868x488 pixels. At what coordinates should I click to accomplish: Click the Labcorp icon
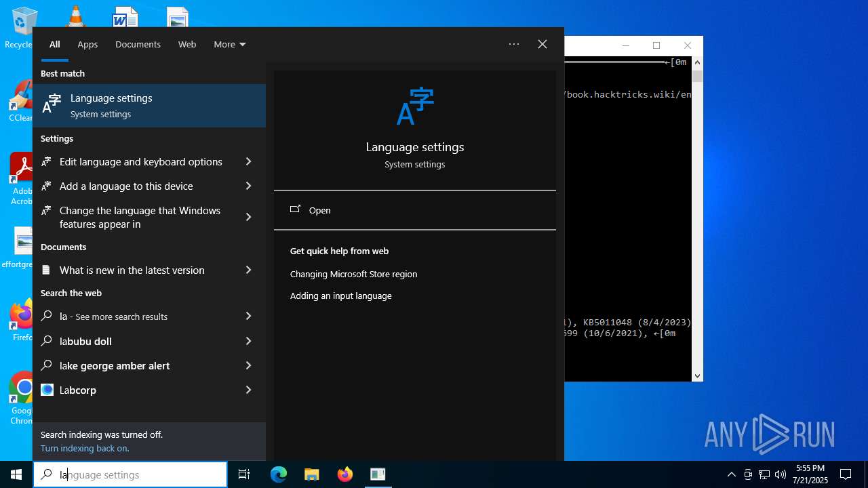coord(47,390)
